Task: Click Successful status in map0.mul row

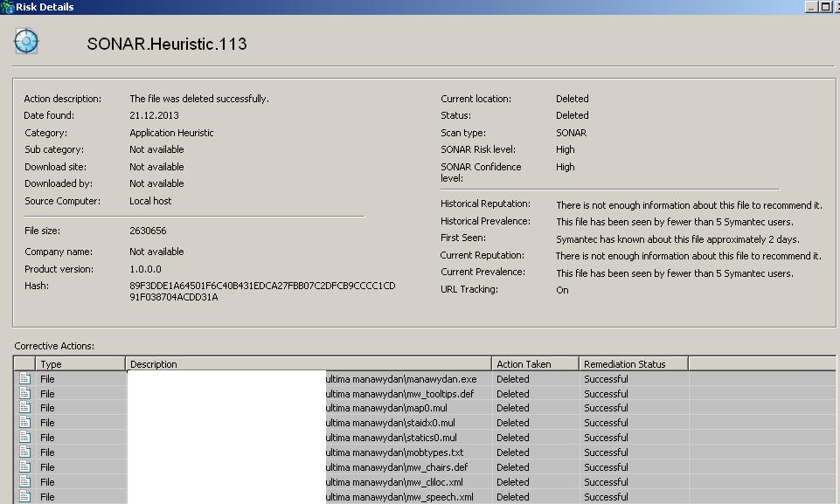Action: pos(606,408)
